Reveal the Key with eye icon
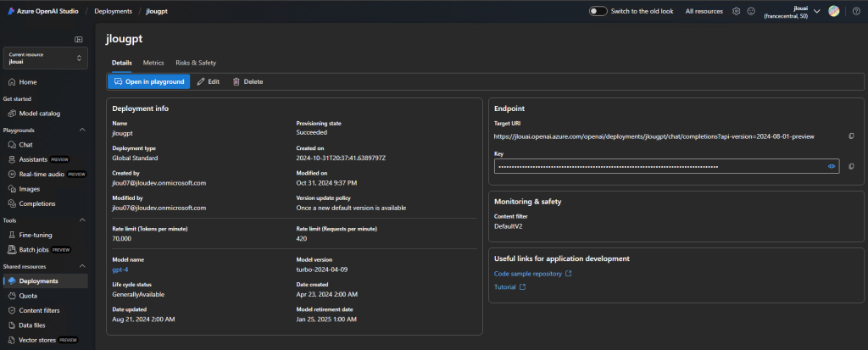 point(832,166)
